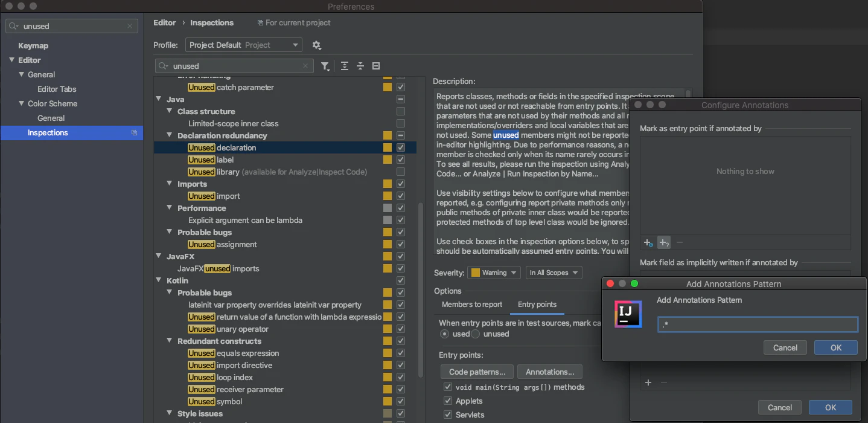Viewport: 868px width, 423px height.
Task: Click the add annotations pattern plus-question icon
Action: point(663,242)
